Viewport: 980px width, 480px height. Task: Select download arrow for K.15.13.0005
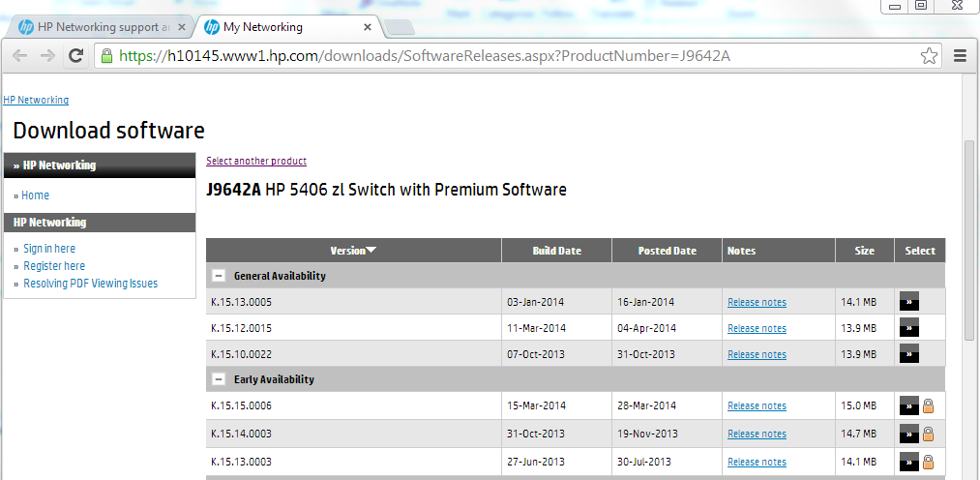[908, 302]
